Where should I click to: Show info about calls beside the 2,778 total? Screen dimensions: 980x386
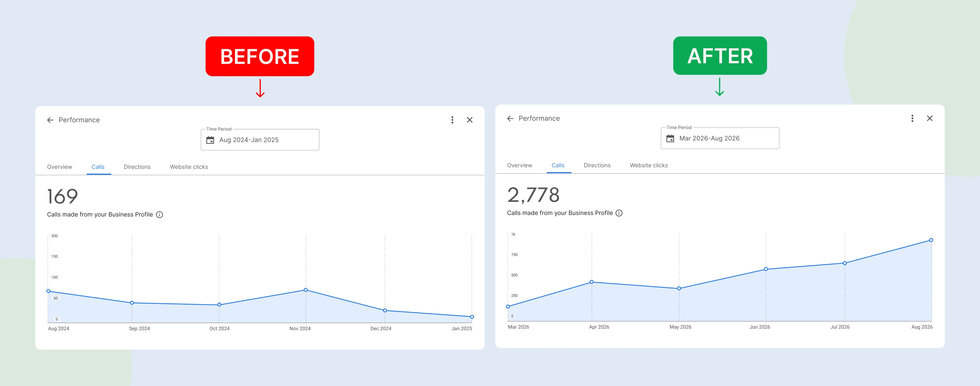[619, 213]
